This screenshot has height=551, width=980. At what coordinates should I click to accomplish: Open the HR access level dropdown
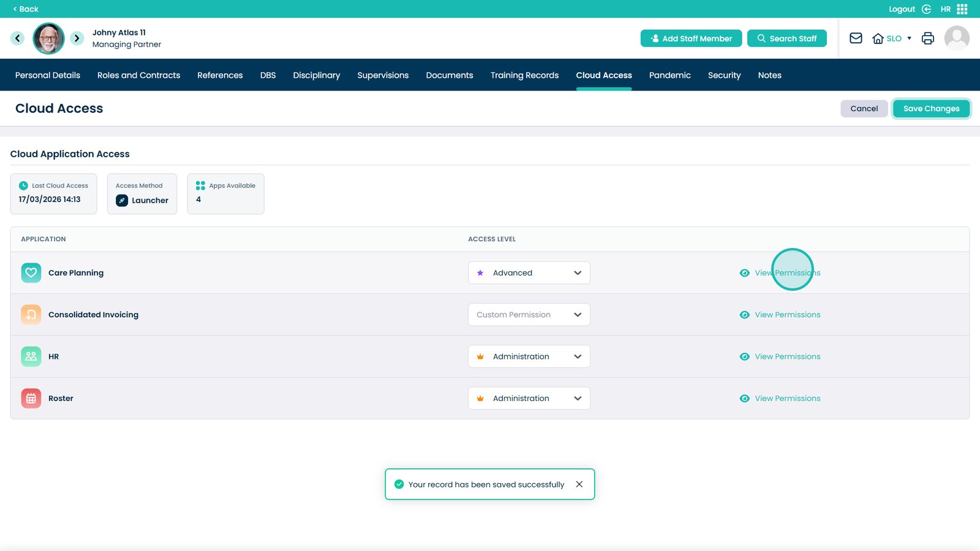(529, 356)
